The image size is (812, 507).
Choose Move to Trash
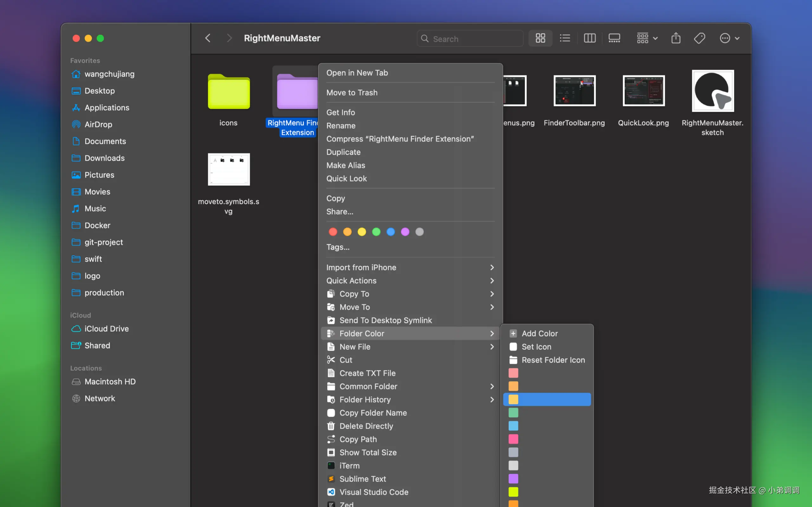pos(352,93)
